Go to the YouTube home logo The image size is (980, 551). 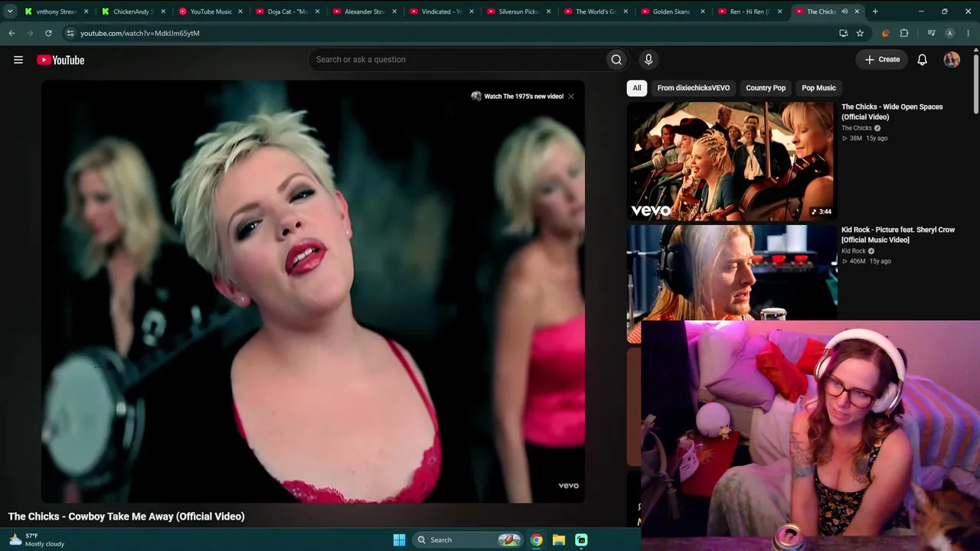point(60,60)
